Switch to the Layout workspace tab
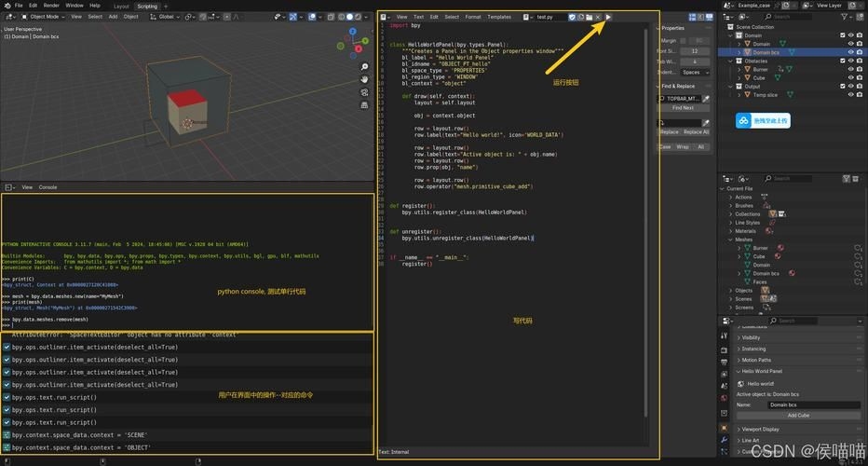Screen dimensions: 868x466 tap(121, 6)
